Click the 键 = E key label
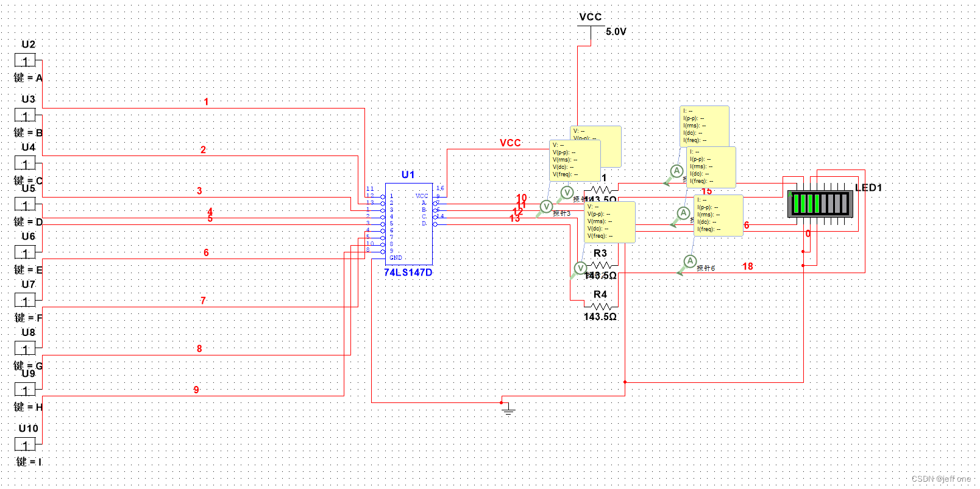Image resolution: width=980 pixels, height=489 pixels. (x=29, y=270)
